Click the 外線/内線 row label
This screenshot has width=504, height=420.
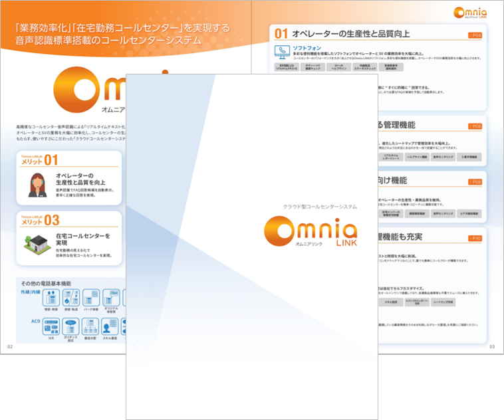coord(31,292)
